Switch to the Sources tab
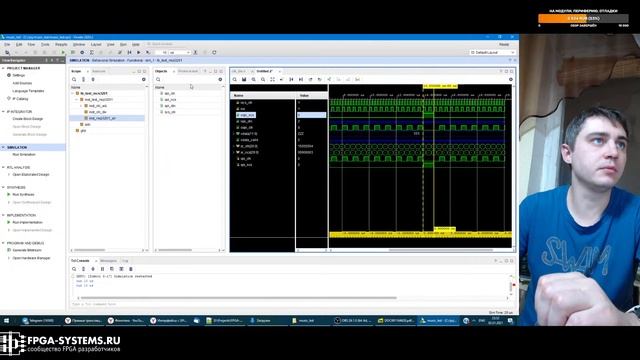Viewport: 640px width, 360px height. coord(99,71)
